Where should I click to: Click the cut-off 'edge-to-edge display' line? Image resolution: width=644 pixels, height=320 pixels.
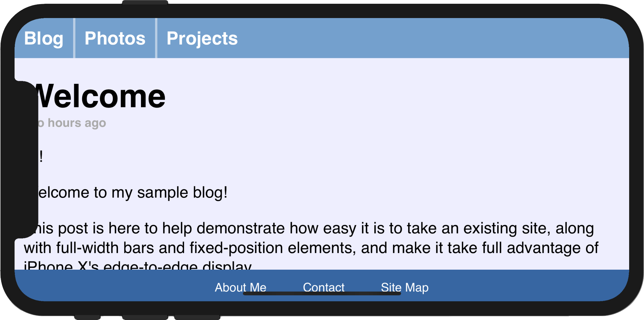tap(137, 265)
